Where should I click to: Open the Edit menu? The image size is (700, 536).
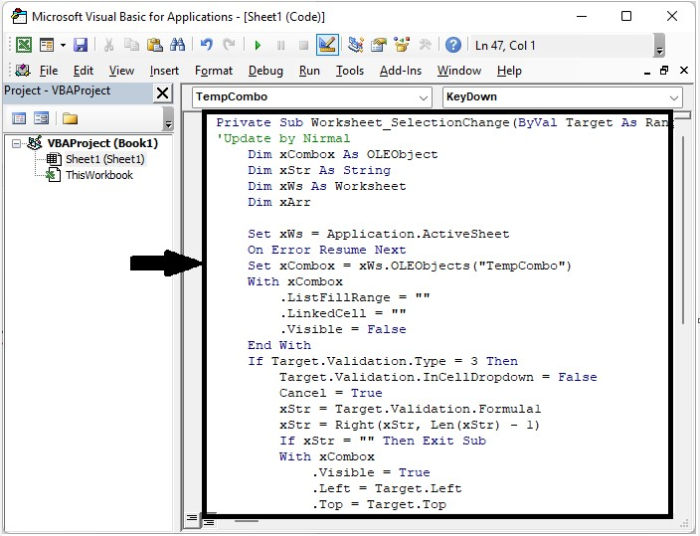83,71
